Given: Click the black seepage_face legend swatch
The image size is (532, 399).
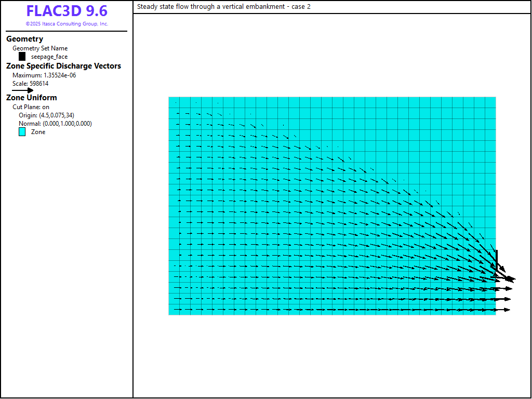Looking at the screenshot, I should (22, 57).
